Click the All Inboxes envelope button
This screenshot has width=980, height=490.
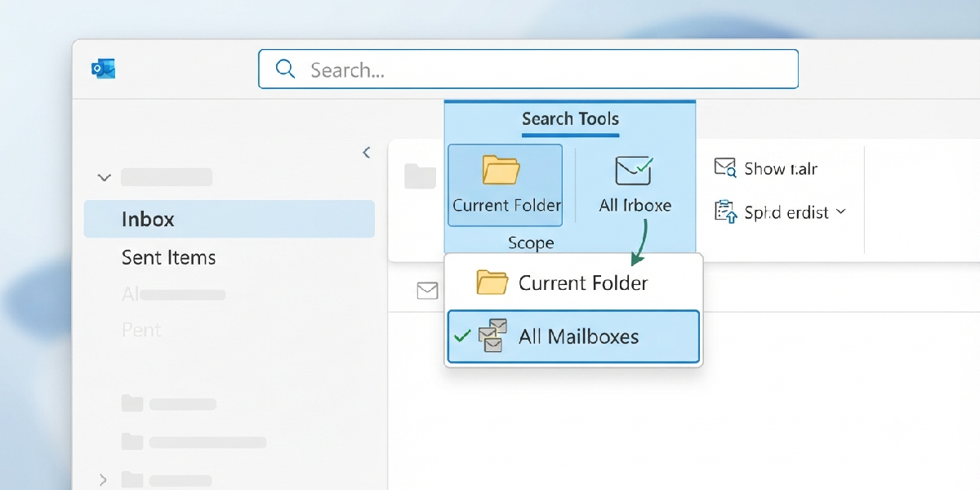pos(635,185)
